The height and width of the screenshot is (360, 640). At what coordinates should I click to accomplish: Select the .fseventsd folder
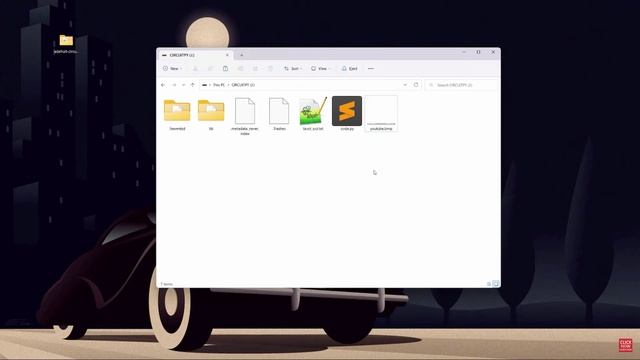tap(177, 114)
